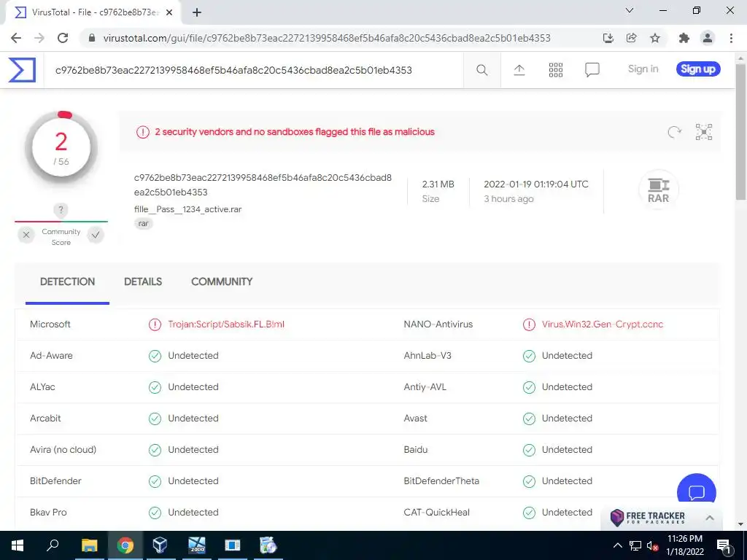
Task: Switch to the COMMUNITY tab
Action: [x=222, y=282]
